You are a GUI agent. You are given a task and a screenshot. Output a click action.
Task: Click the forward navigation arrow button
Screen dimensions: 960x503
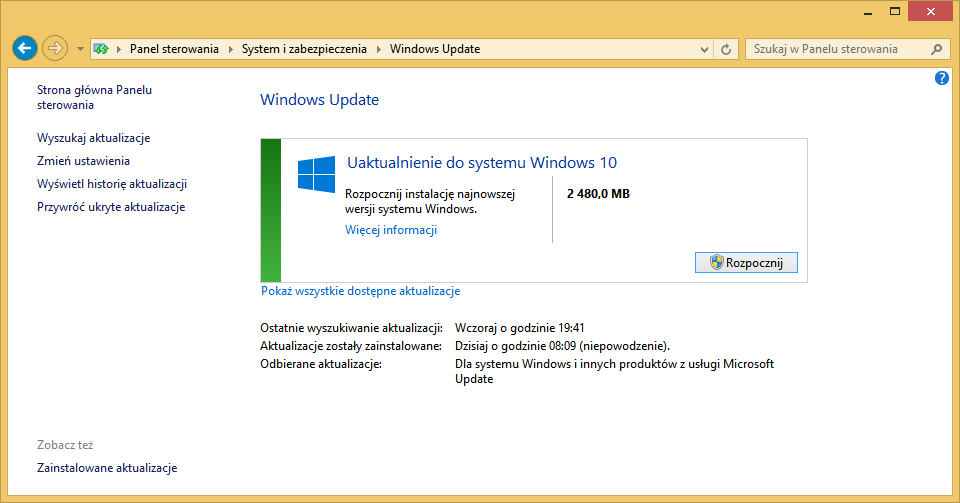54,48
